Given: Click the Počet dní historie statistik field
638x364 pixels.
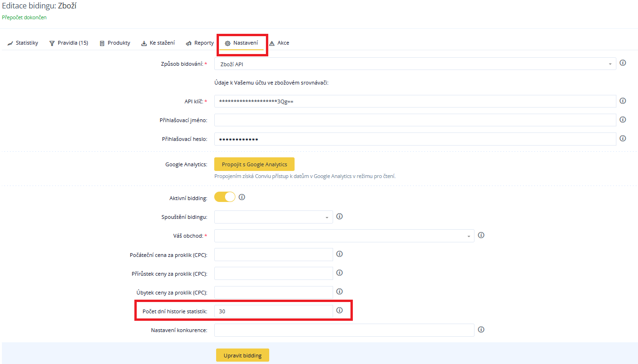Looking at the screenshot, I should [x=273, y=311].
